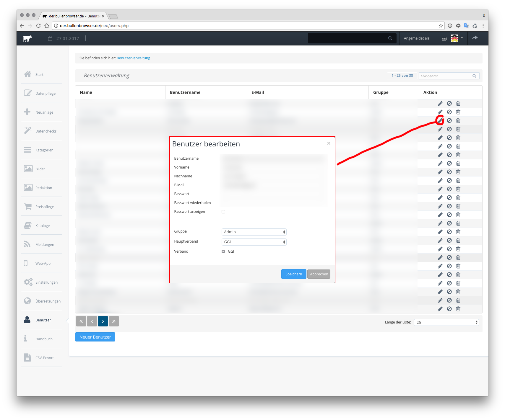Open the Hauptverband dropdown
Image resolution: width=505 pixels, height=420 pixels.
point(254,242)
